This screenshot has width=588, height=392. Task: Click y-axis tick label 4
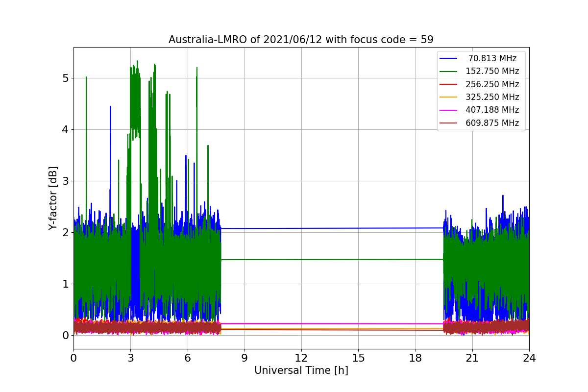pyautogui.click(x=66, y=130)
